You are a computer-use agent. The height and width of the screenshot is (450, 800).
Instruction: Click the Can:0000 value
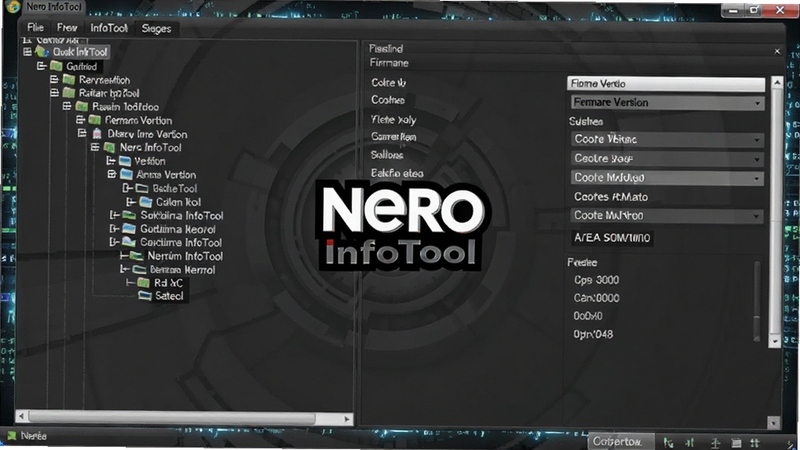(596, 298)
